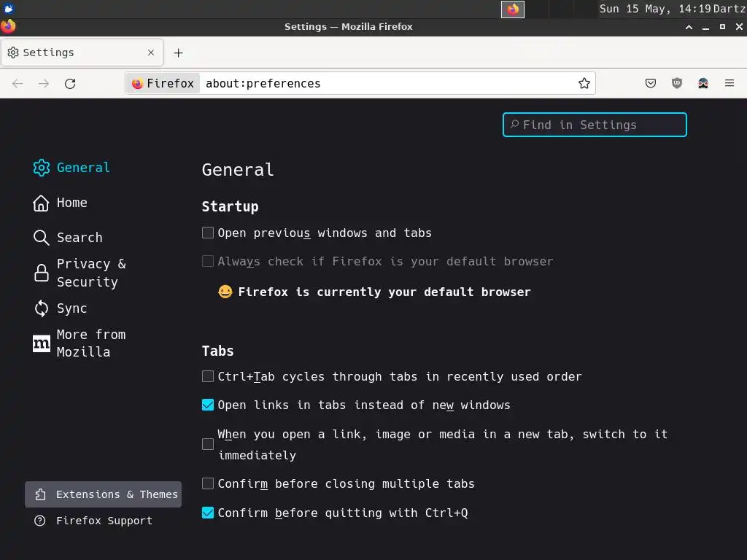Go to the Home settings category

60,203
